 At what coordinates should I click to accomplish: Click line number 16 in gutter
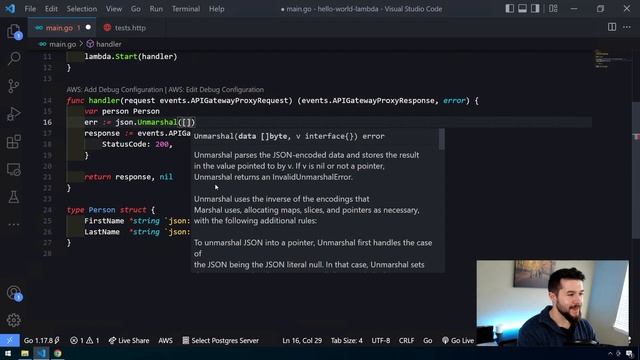tap(47, 122)
